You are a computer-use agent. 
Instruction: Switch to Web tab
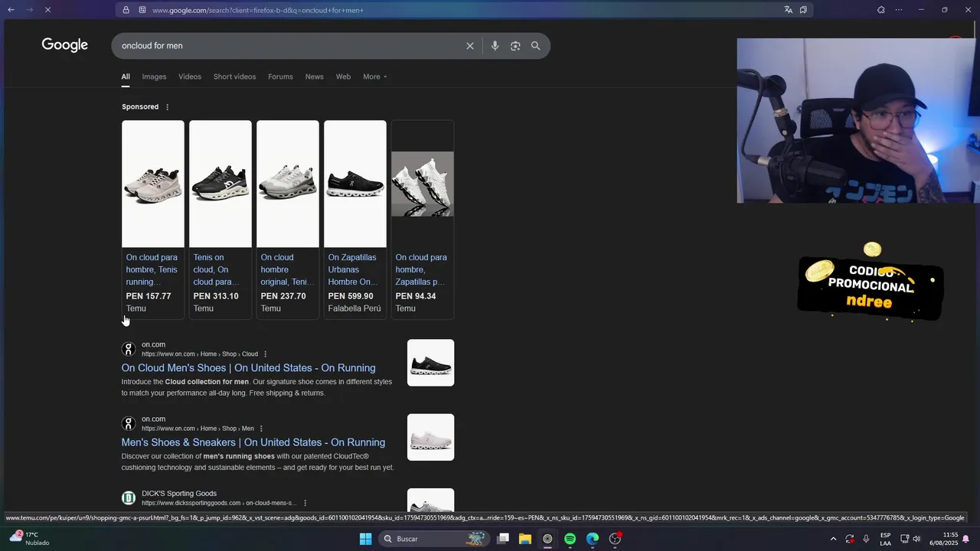(343, 77)
